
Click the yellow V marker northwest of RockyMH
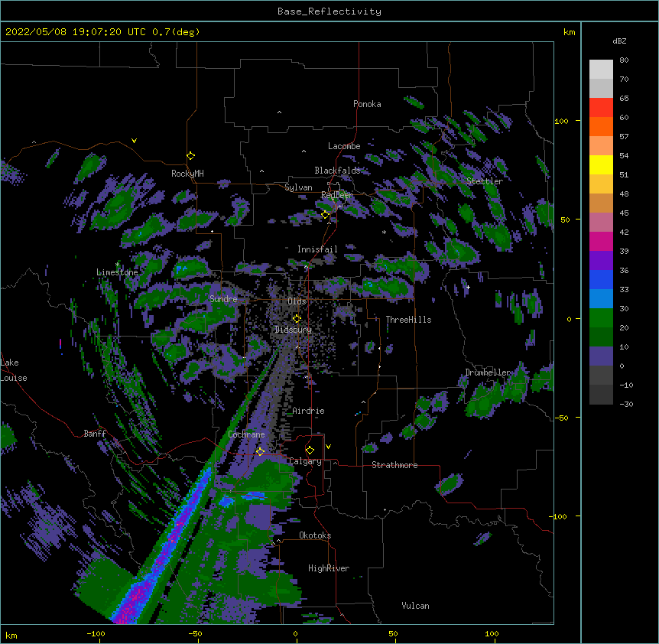click(x=134, y=141)
